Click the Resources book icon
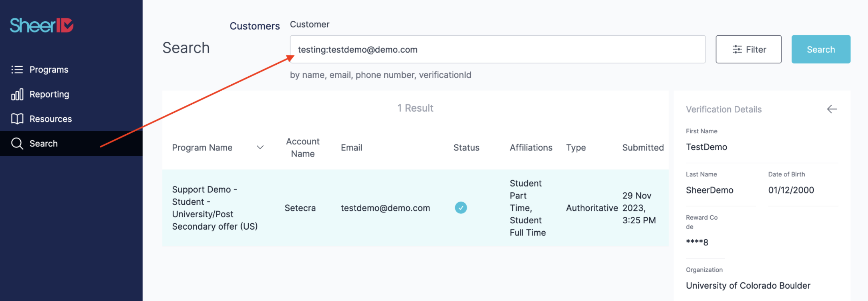Screen dimensions: 868x301 click(17, 119)
